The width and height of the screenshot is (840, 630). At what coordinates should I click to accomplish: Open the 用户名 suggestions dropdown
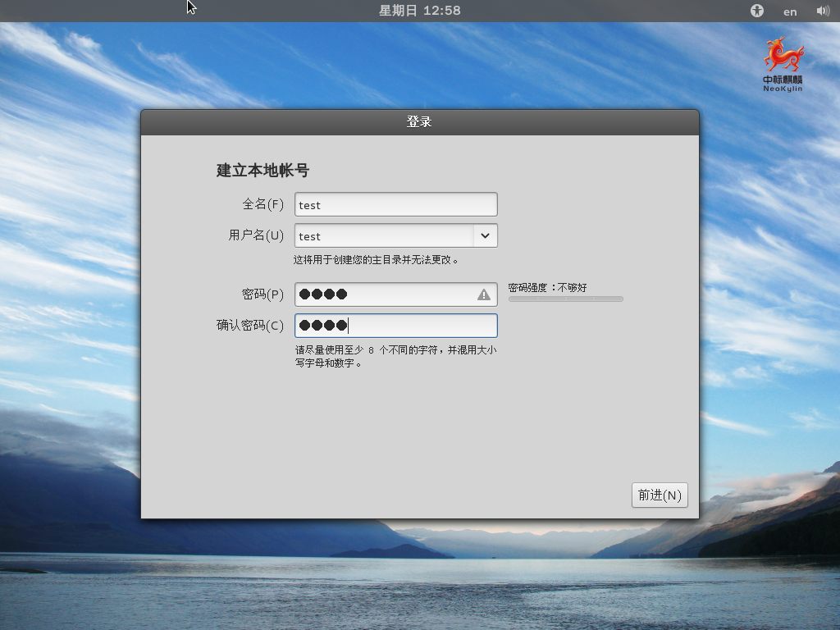pyautogui.click(x=486, y=235)
